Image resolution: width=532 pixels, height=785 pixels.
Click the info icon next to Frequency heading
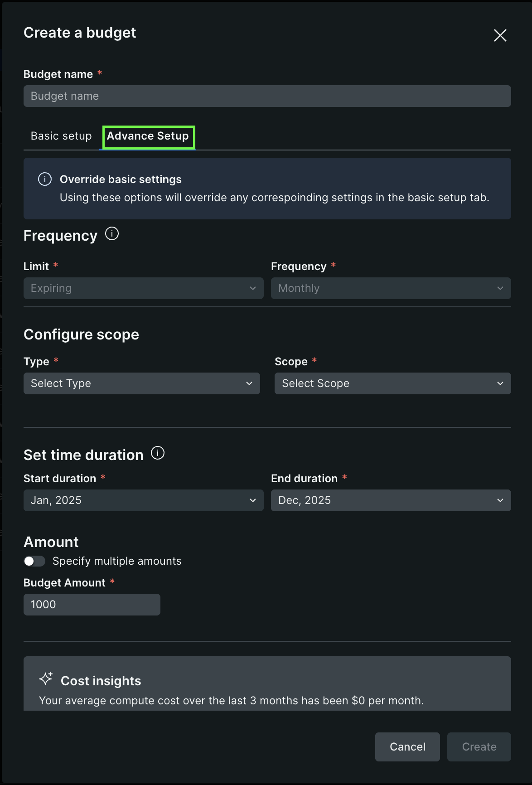(x=112, y=234)
